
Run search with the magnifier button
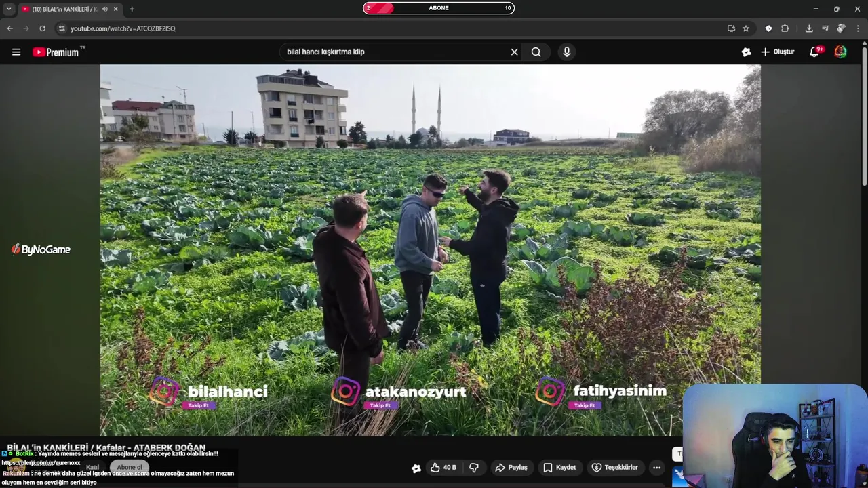[x=536, y=52]
